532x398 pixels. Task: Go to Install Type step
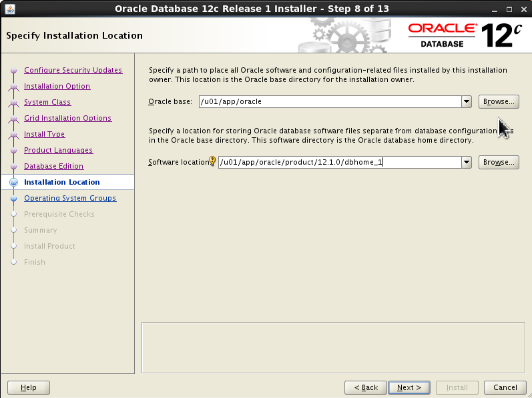[x=45, y=134]
